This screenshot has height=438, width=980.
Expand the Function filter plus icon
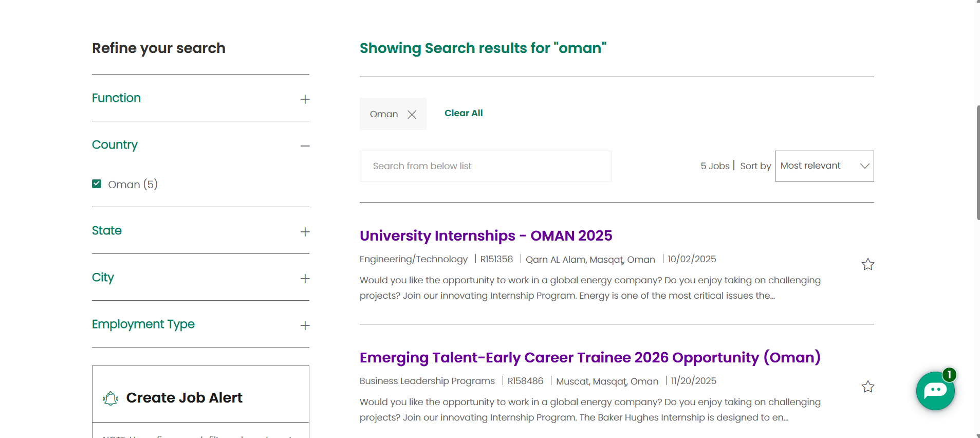(305, 99)
